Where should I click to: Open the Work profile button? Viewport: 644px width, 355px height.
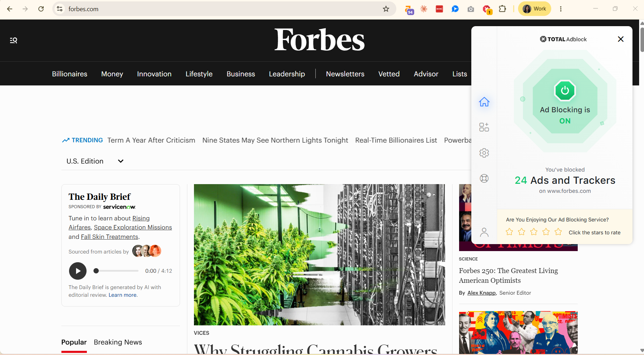[x=534, y=9]
